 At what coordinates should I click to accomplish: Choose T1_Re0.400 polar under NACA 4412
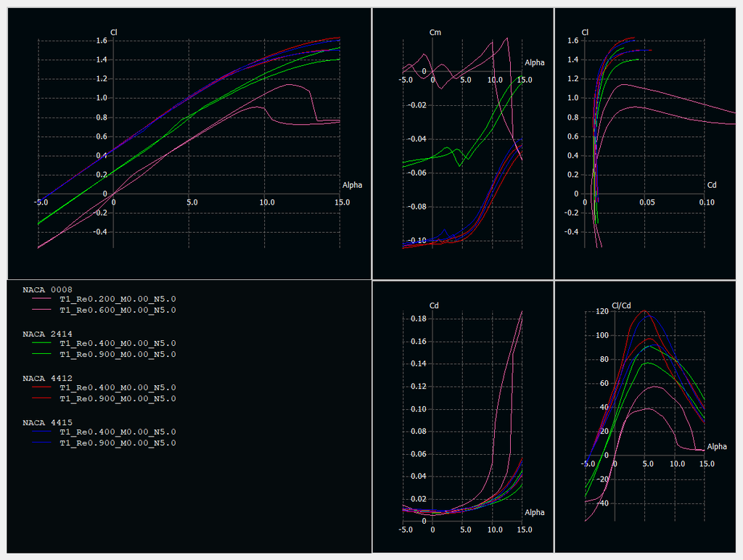click(118, 387)
